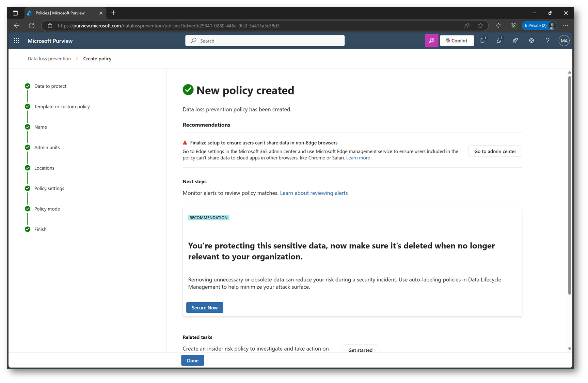Viewport: 588px width, 383px height.
Task: Click the browser address bar URL
Action: pyautogui.click(x=169, y=26)
